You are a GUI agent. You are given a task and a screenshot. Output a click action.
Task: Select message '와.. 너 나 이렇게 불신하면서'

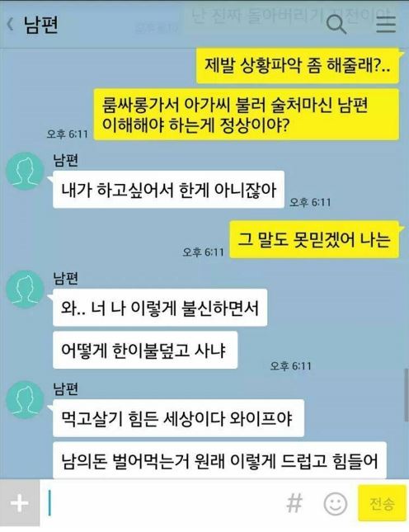click(x=160, y=308)
